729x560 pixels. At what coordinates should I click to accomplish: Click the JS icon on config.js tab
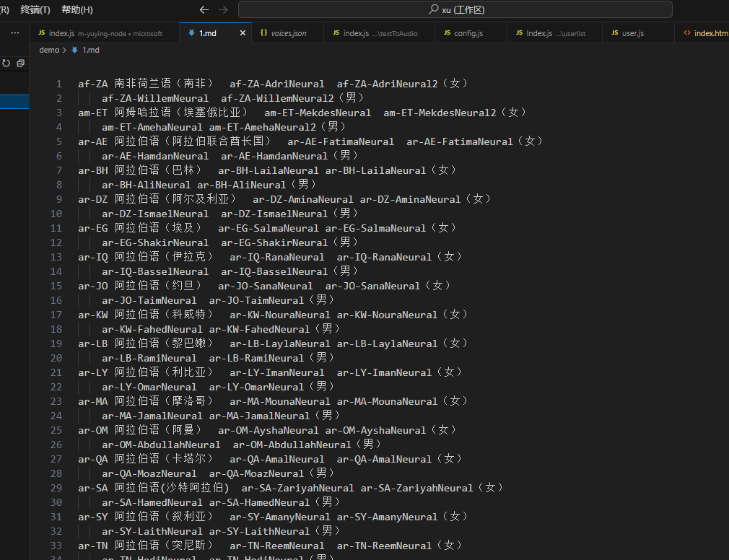tap(448, 33)
